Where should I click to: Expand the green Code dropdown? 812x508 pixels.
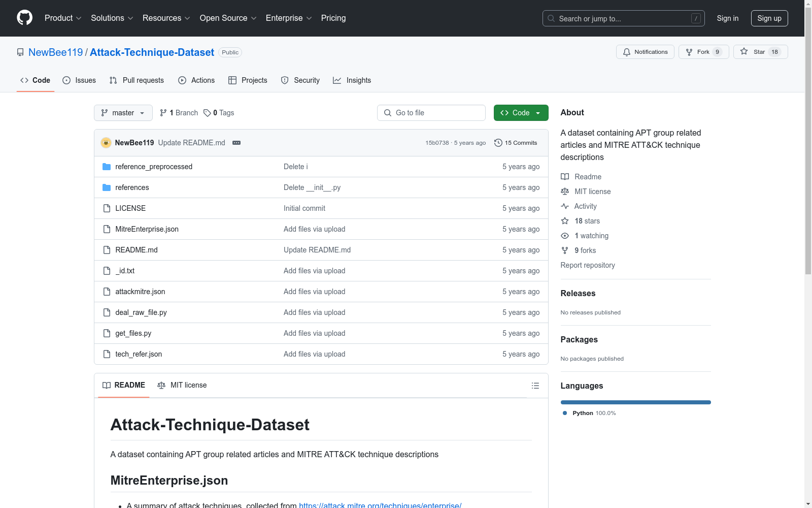[521, 113]
